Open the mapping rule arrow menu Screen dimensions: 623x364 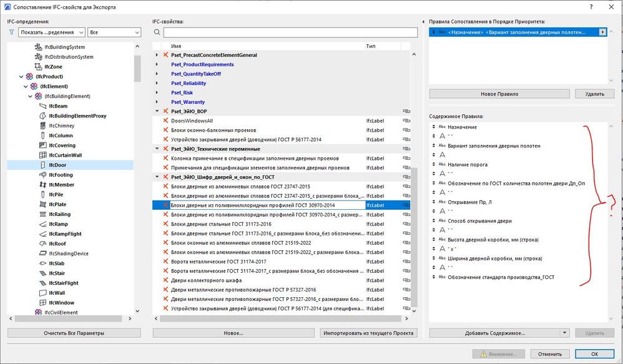pyautogui.click(x=603, y=32)
